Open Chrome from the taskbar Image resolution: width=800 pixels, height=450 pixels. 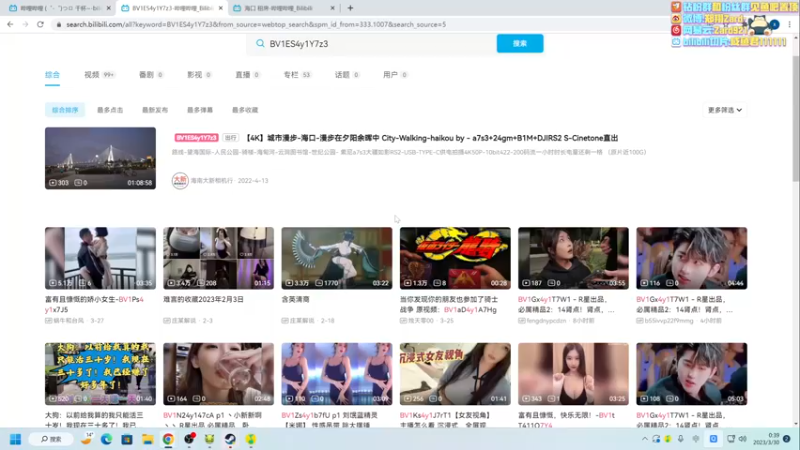tap(168, 439)
